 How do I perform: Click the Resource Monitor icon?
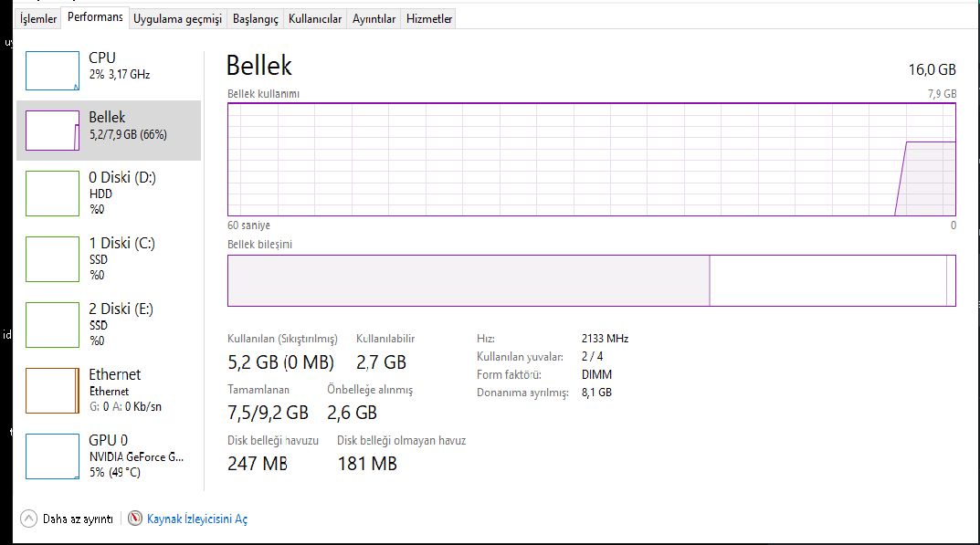pyautogui.click(x=136, y=519)
